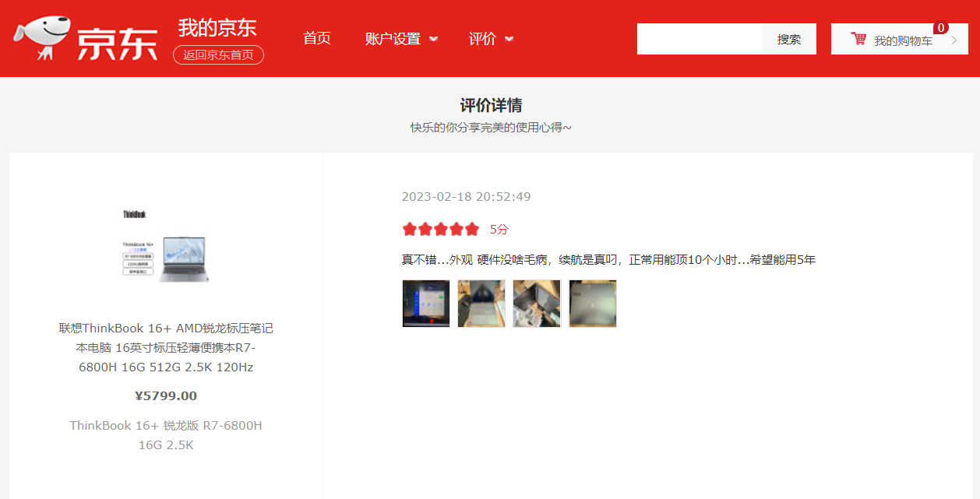Click the review text starting 真不错
Image resolution: width=980 pixels, height=499 pixels.
click(608, 260)
